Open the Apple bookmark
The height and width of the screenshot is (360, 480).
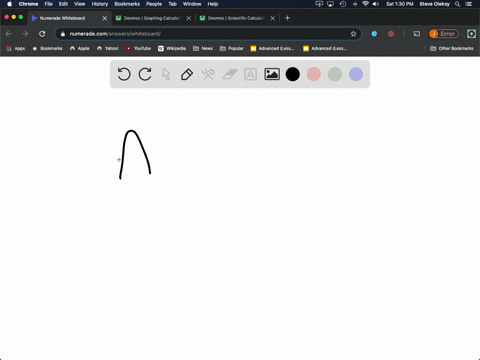pos(80,48)
